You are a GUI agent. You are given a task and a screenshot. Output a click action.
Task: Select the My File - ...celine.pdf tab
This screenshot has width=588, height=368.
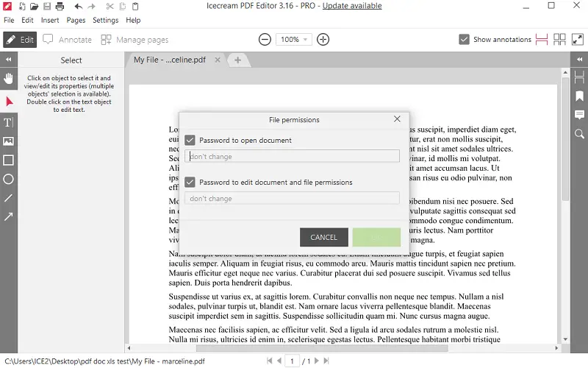(170, 60)
